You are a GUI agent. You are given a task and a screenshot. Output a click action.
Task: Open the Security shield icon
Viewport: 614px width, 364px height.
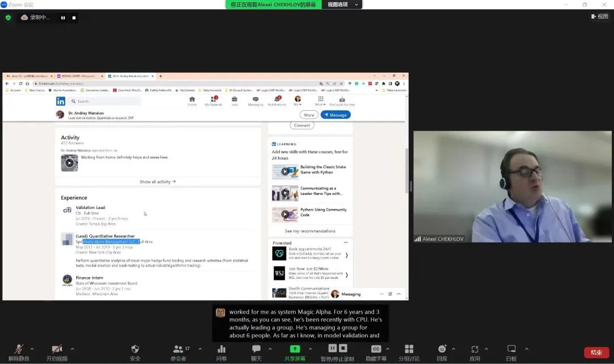pos(135,349)
